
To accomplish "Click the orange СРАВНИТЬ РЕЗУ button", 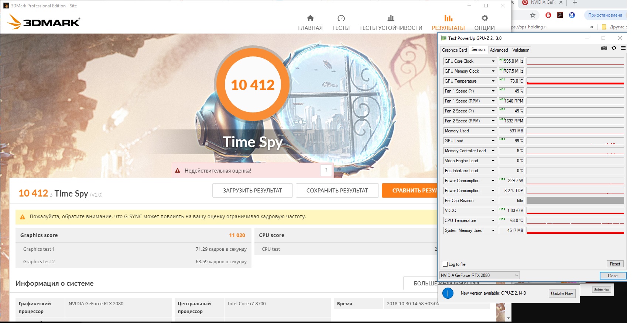I will coord(410,191).
